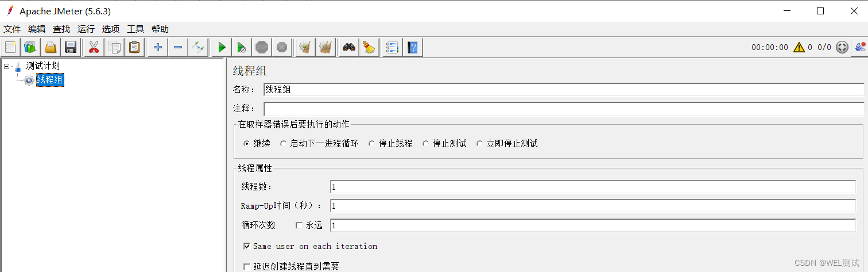The image size is (868, 272).
Task: Select the 停止线程 radio option
Action: (371, 144)
